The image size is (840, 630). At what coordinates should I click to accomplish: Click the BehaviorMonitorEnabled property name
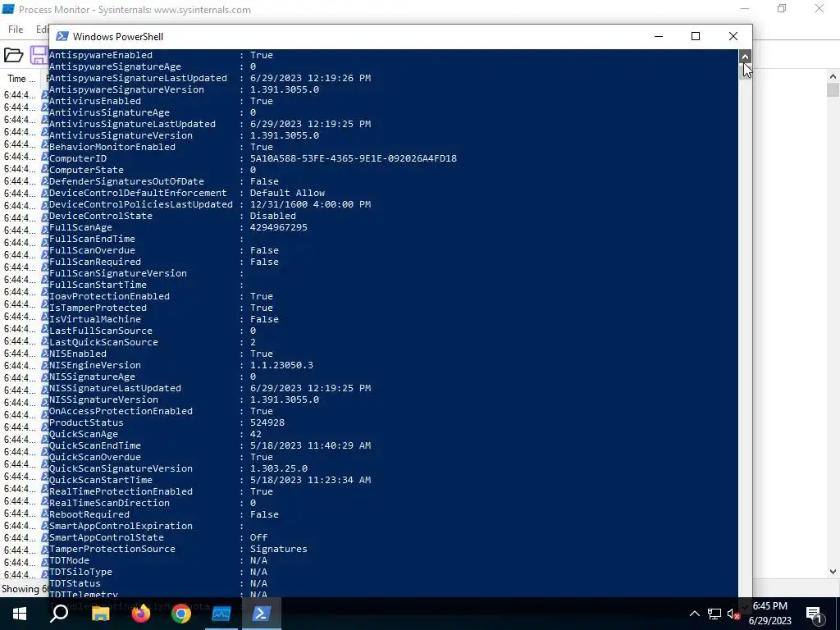[x=112, y=148]
